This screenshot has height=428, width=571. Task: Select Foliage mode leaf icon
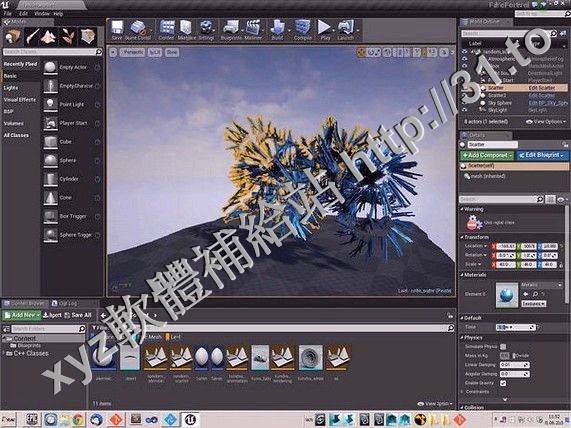(x=68, y=37)
